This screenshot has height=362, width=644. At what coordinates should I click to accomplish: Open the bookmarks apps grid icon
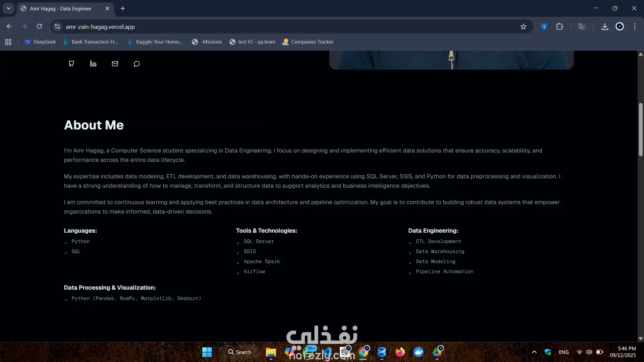click(x=8, y=42)
